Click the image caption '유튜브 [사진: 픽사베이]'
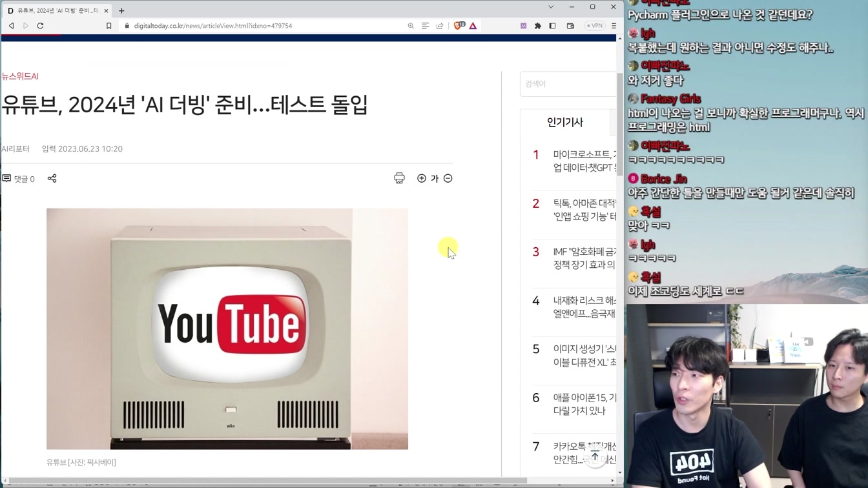The width and height of the screenshot is (868, 488). [81, 462]
